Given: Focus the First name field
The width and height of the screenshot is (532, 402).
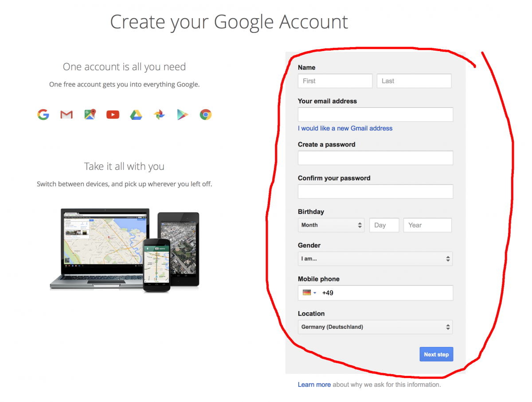Looking at the screenshot, I should [x=335, y=81].
